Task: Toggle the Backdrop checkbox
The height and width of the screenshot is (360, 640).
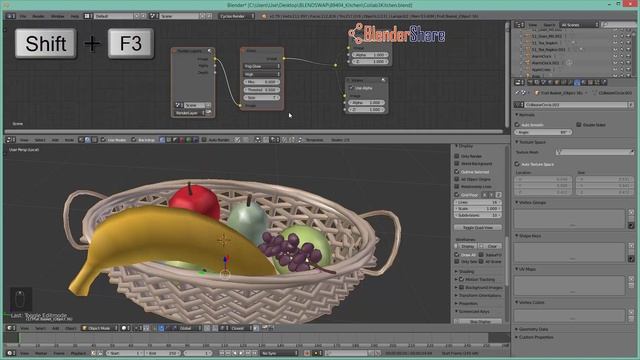Action: coord(133,140)
